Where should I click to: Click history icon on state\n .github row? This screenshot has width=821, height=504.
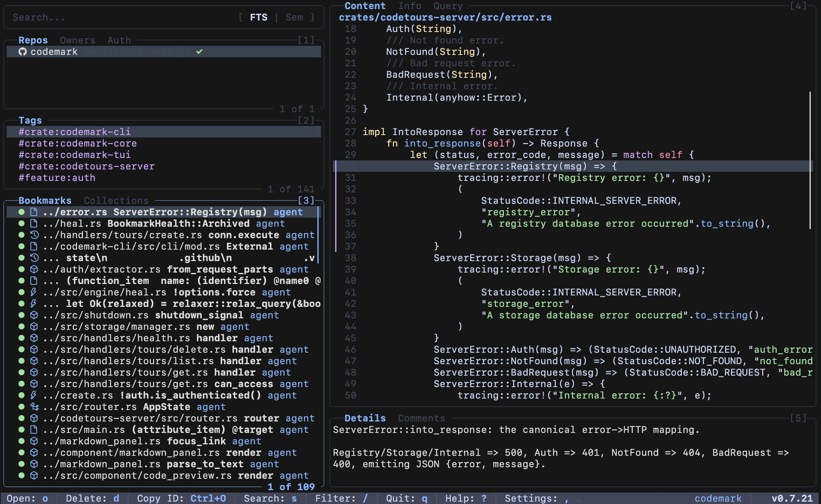tap(34, 258)
